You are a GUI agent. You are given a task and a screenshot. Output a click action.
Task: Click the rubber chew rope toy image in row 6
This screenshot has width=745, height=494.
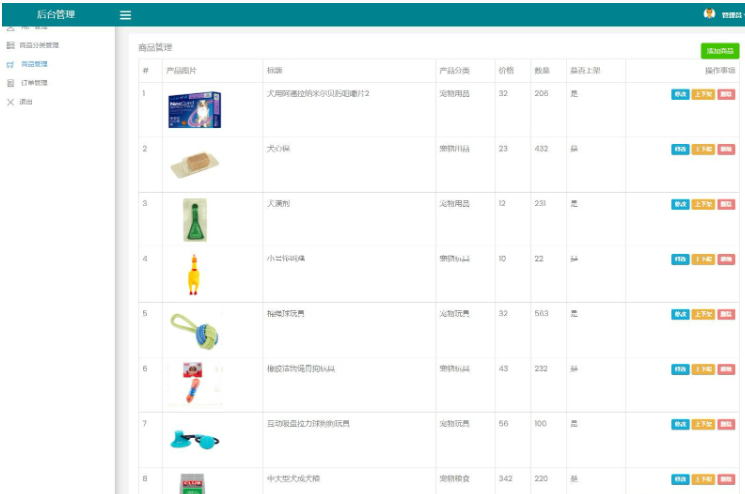tap(193, 383)
